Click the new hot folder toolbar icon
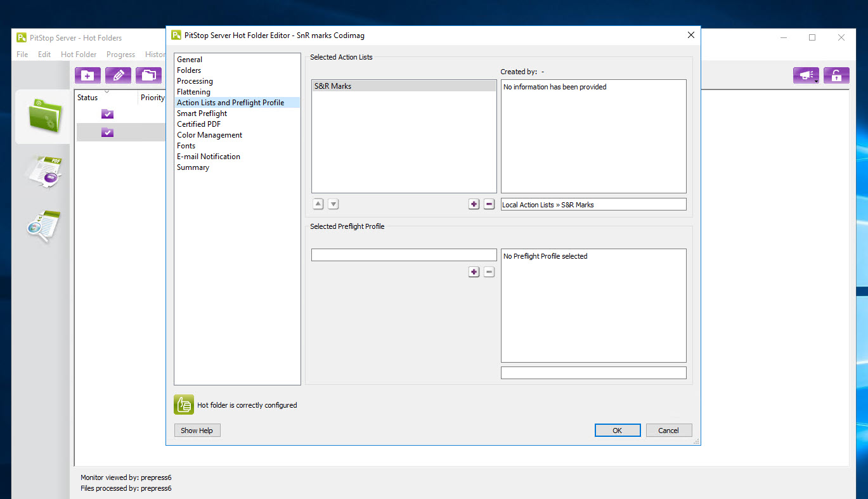 coord(87,75)
